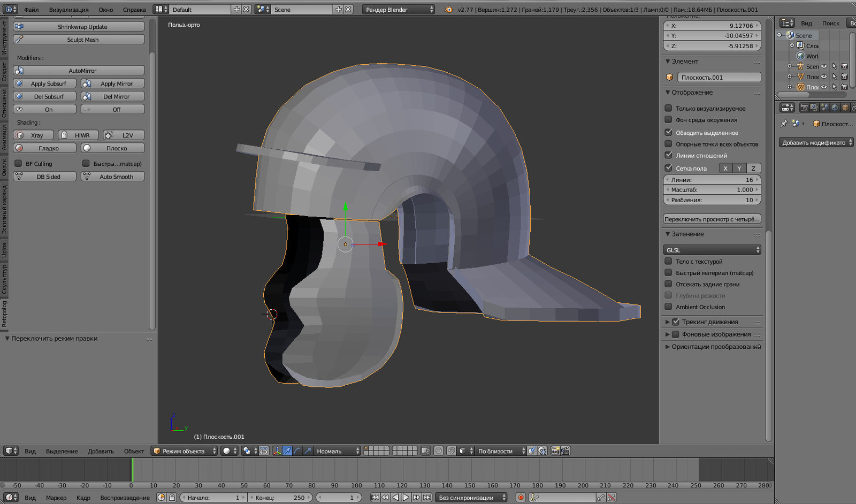Open the Render properties tab icon
The width and height of the screenshot is (856, 504).
(804, 108)
